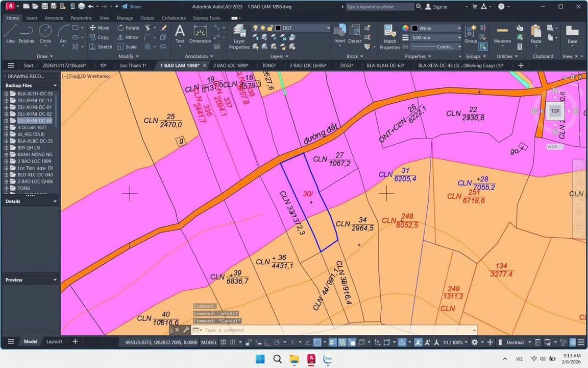The height and width of the screenshot is (368, 588).
Task: Activate the Circle tool
Action: coord(45,34)
